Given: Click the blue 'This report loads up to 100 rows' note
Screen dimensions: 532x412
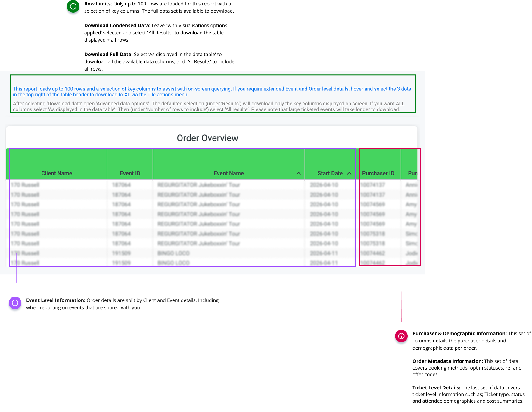Looking at the screenshot, I should click(212, 92).
